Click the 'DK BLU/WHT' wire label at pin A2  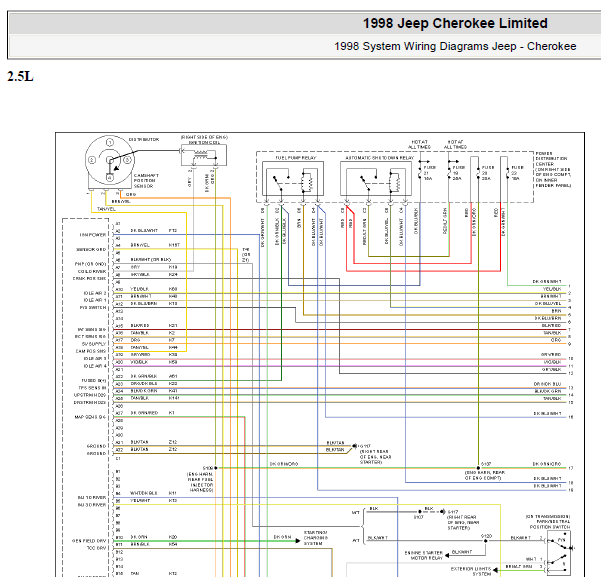tap(144, 231)
